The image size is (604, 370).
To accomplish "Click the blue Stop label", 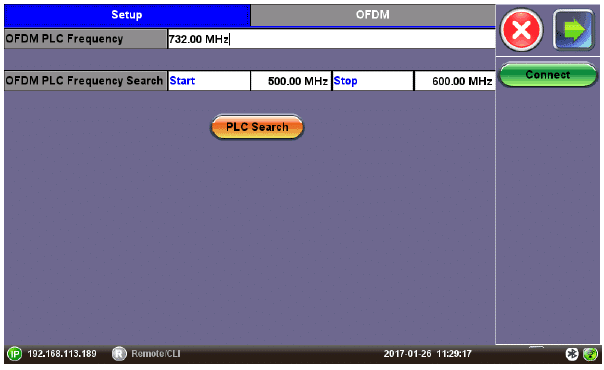I will pos(346,81).
